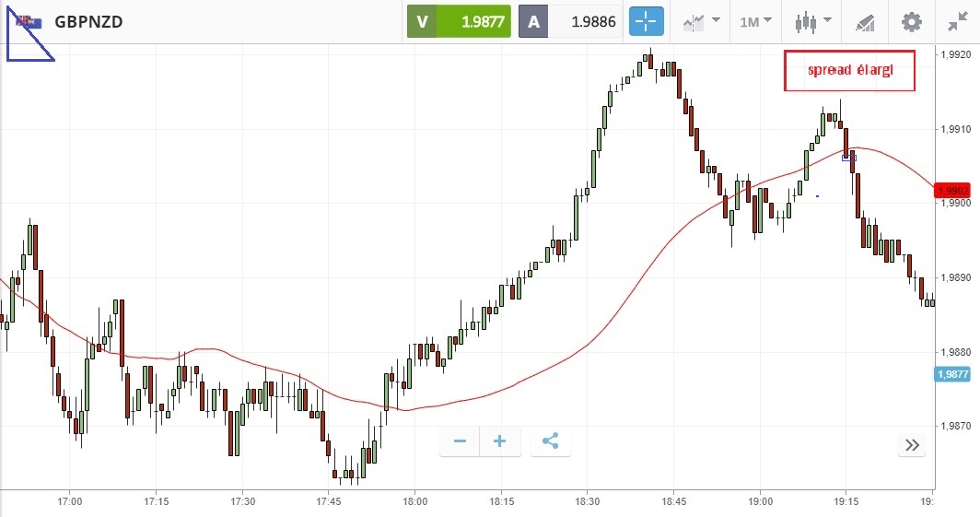Click the red 1.9902 price label
Screen dimensions: 980x517
(x=956, y=191)
